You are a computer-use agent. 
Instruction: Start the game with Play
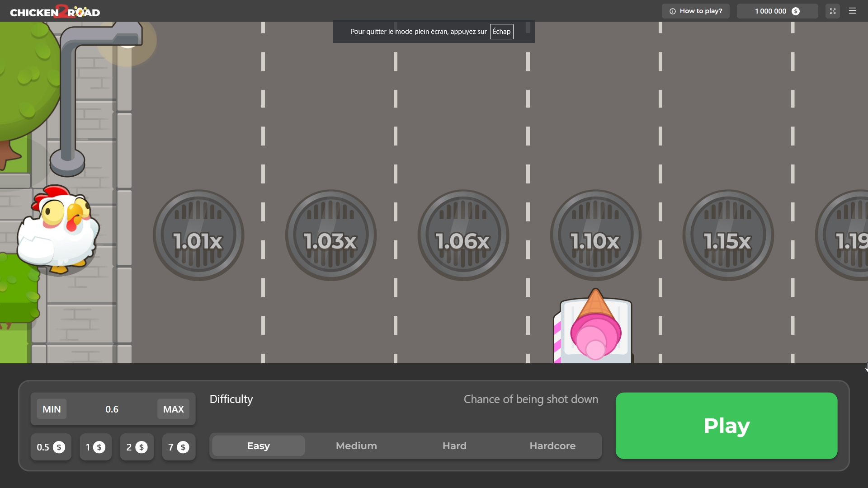[726, 426]
